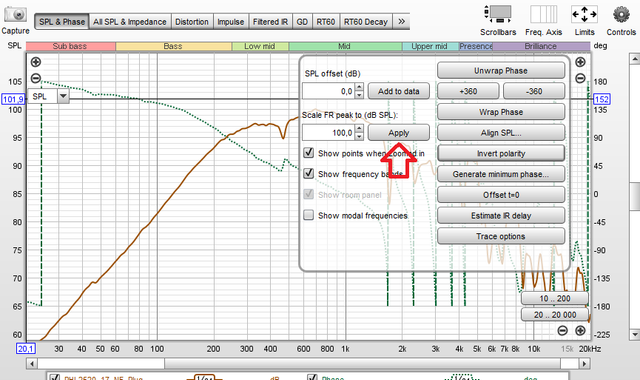Decrease Scale FR peak value stepper

click(x=359, y=136)
